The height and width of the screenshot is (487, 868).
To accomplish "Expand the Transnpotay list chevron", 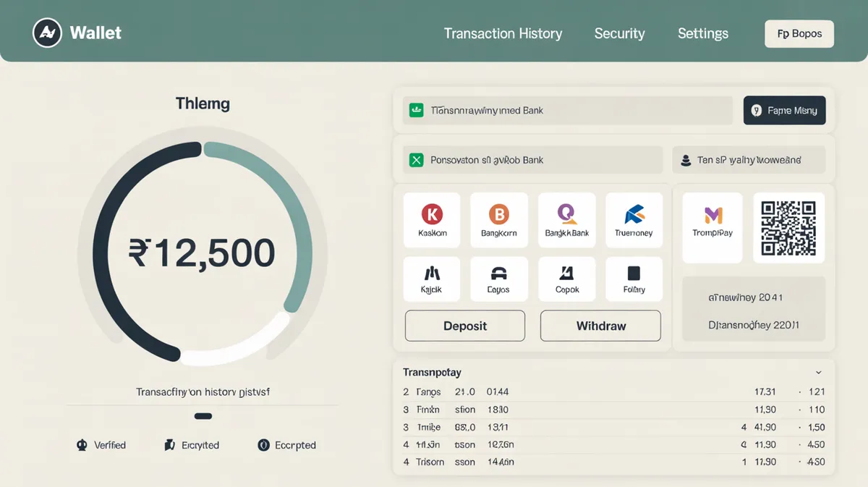I will pyautogui.click(x=818, y=373).
